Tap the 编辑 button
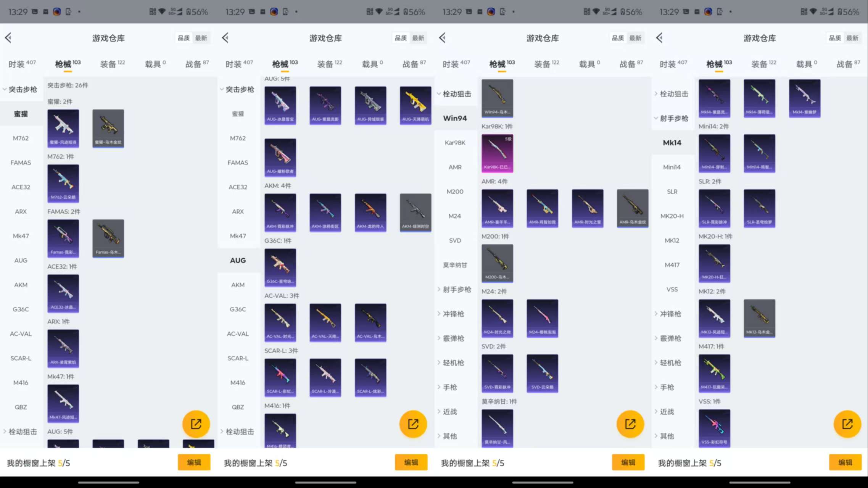Image resolution: width=868 pixels, height=488 pixels. [x=194, y=462]
